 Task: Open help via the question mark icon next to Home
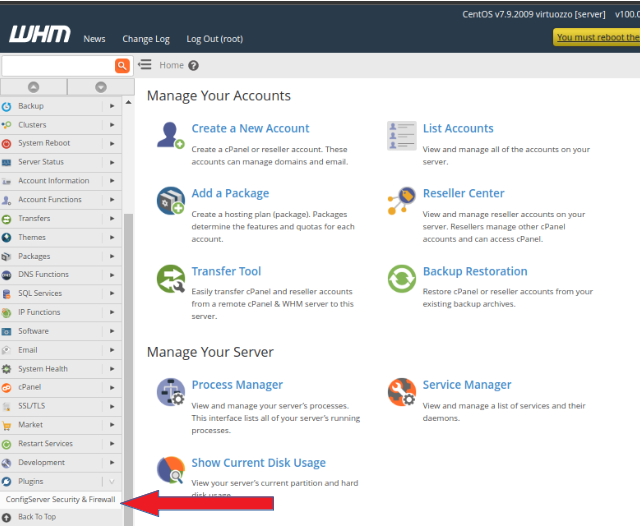(193, 65)
